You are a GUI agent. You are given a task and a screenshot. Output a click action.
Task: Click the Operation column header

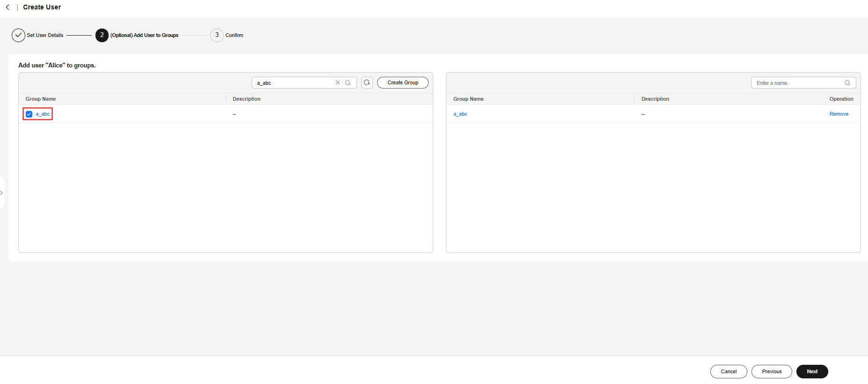tap(841, 99)
